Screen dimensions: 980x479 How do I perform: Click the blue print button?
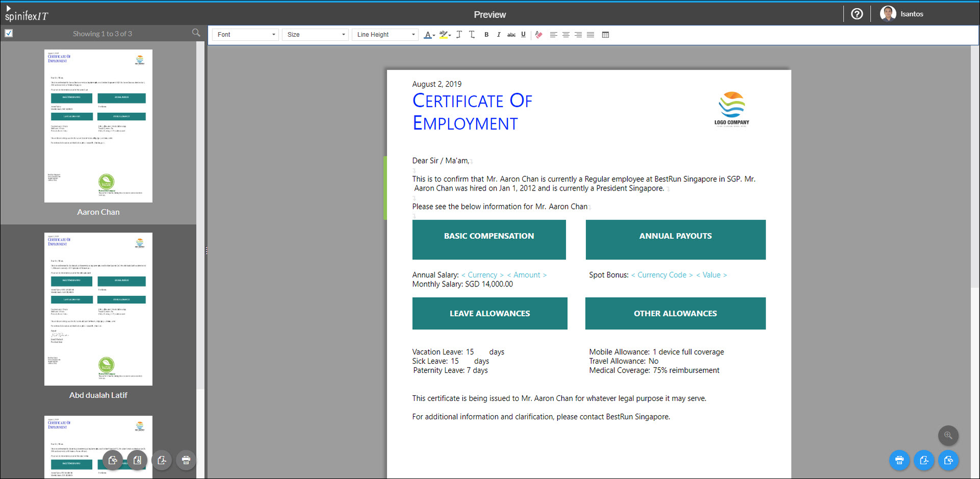(899, 460)
